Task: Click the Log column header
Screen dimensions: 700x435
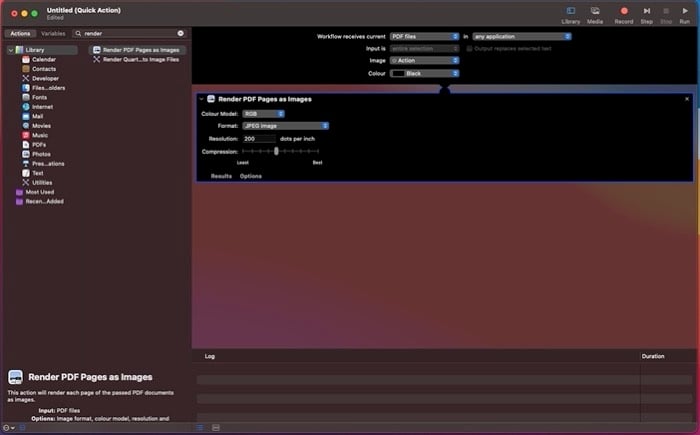Action: (x=210, y=356)
